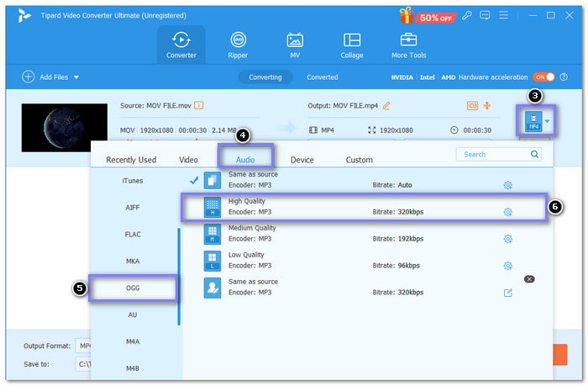Show the Converted list
The image size is (588, 386).
[322, 77]
